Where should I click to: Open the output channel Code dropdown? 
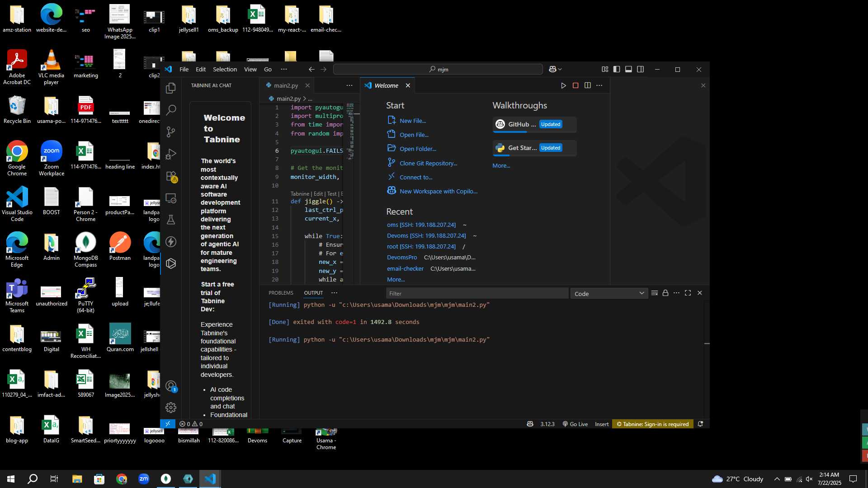coord(609,293)
